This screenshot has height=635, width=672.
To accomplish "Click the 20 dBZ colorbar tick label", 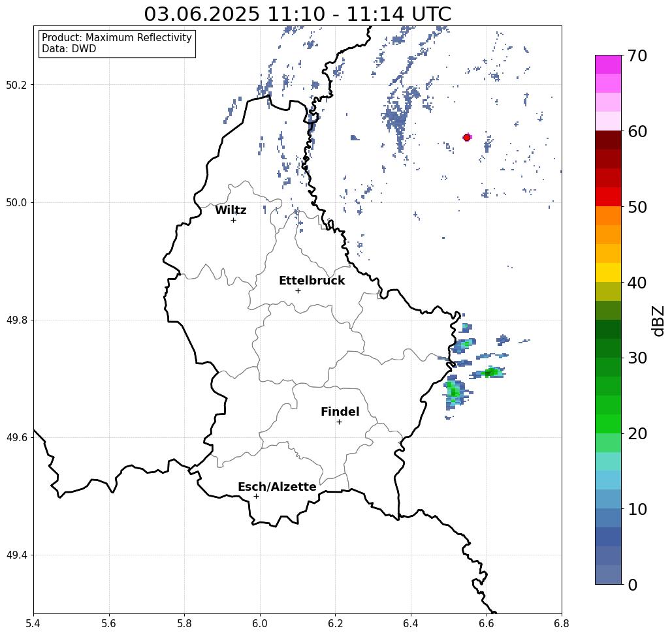I will pyautogui.click(x=637, y=433).
